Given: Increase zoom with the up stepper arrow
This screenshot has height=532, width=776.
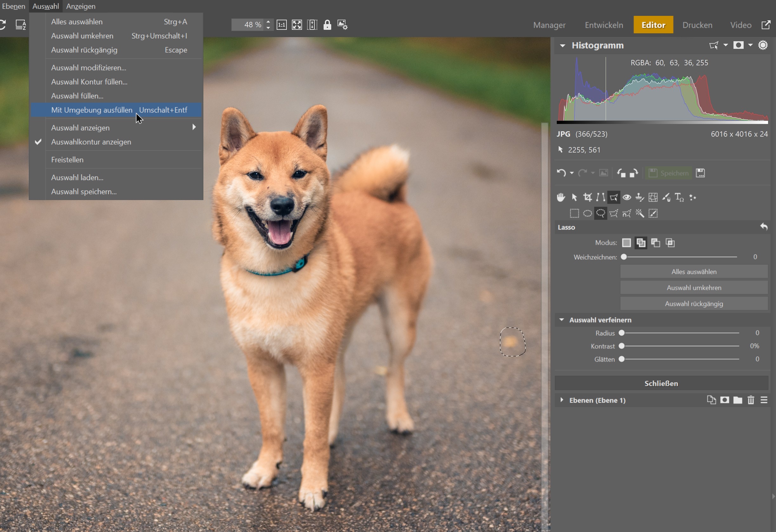Looking at the screenshot, I should point(268,22).
